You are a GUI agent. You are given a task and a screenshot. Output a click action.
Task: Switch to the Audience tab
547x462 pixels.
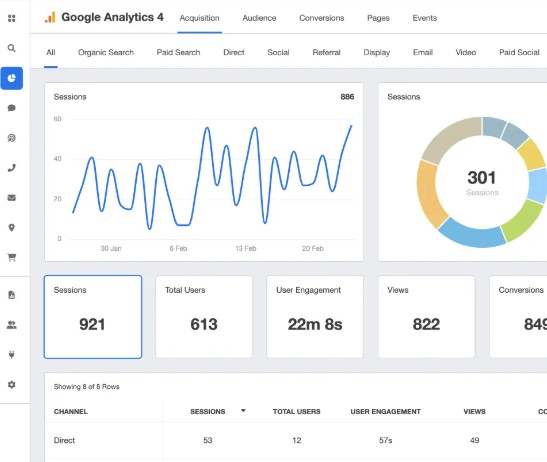tap(259, 18)
